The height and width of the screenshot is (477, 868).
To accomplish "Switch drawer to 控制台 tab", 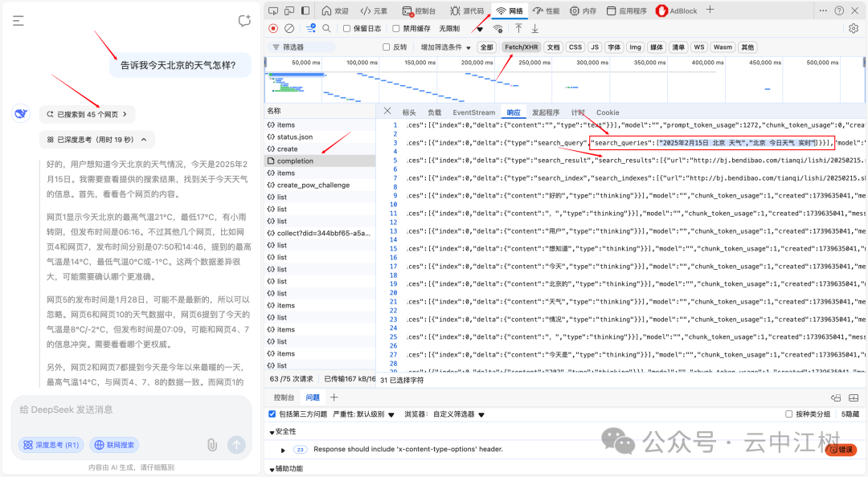I will pyautogui.click(x=284, y=397).
